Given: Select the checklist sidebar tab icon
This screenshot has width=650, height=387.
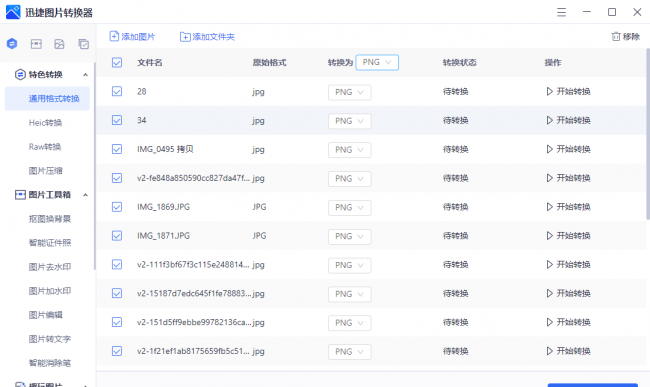Looking at the screenshot, I should (84, 44).
